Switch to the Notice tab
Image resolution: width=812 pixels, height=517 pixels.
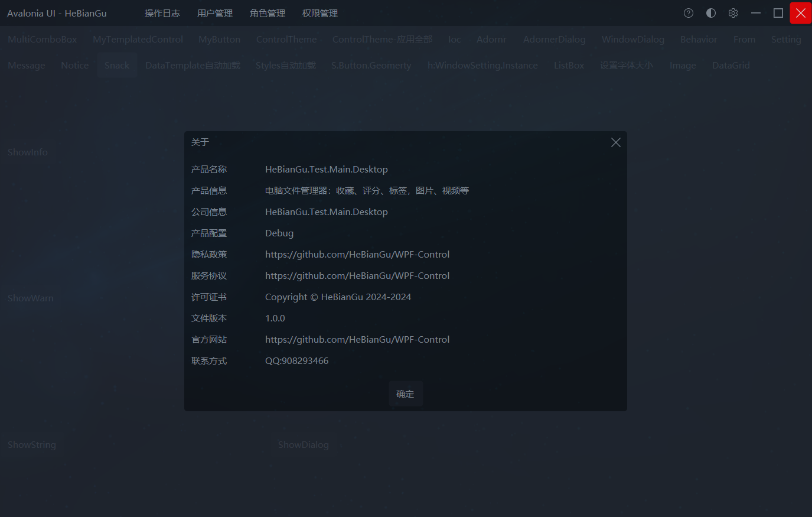pos(75,66)
